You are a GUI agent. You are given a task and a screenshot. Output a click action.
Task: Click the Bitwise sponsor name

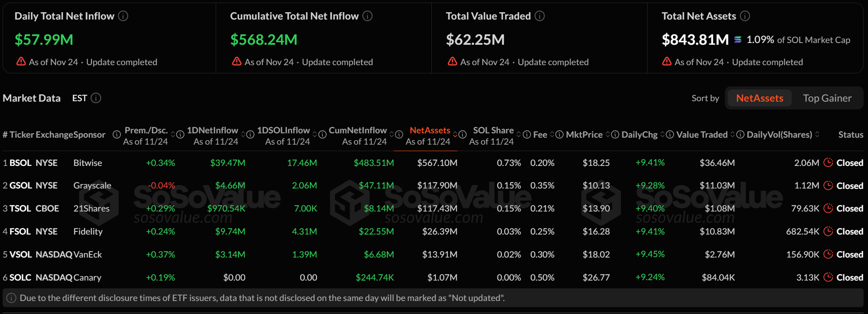pos(87,163)
